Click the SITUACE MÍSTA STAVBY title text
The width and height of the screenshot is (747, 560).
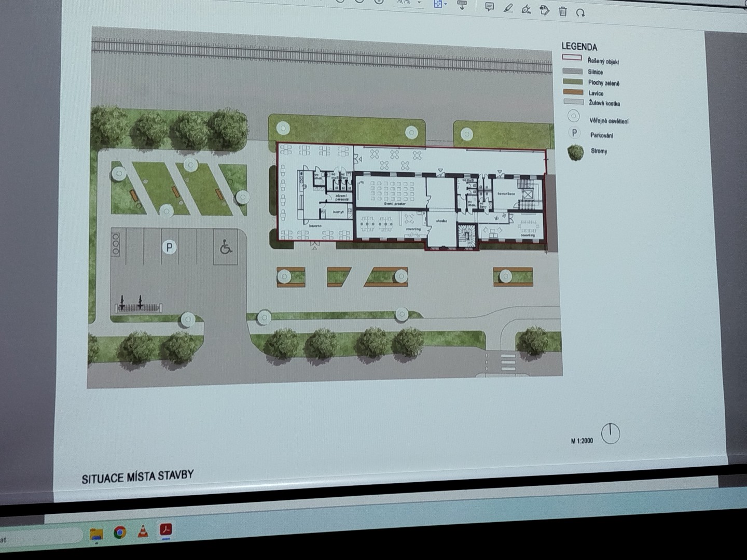137,476
